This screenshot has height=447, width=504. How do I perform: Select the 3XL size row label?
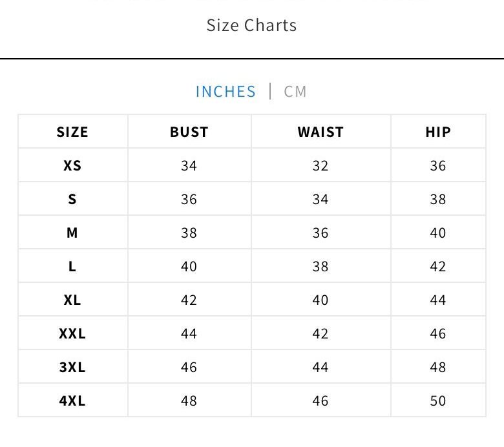72,368
